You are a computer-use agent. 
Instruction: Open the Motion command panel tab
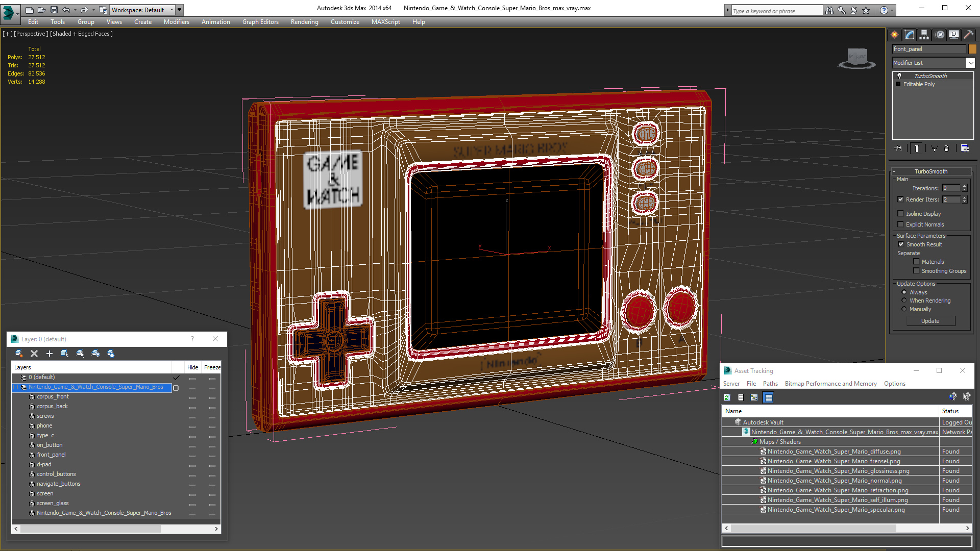[x=940, y=35]
